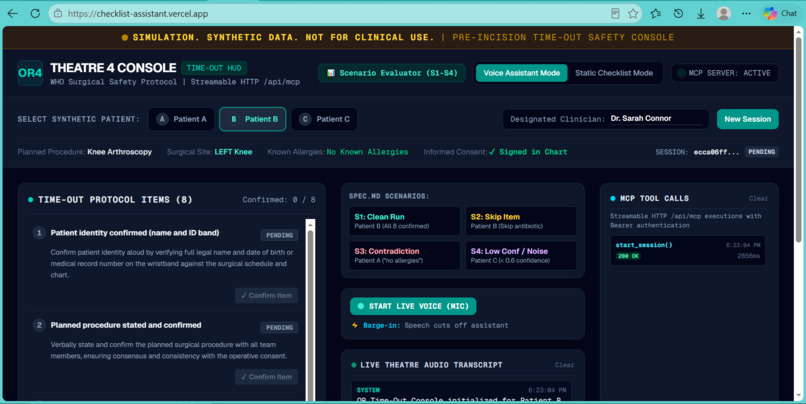This screenshot has height=404, width=806.
Task: Click the Barge-in lightning icon
Action: point(355,325)
